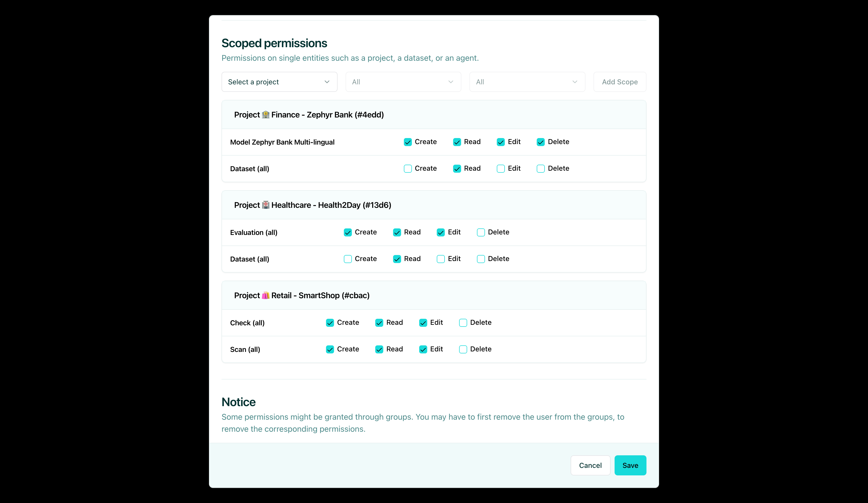Image resolution: width=868 pixels, height=503 pixels.
Task: Click the hospital emoji icon in Healthcare project header
Action: (265, 205)
